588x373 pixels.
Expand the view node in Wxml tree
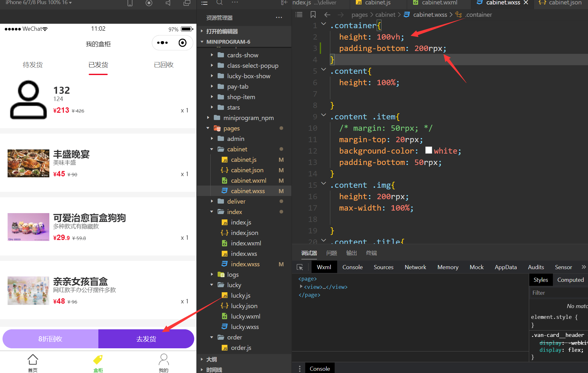301,287
